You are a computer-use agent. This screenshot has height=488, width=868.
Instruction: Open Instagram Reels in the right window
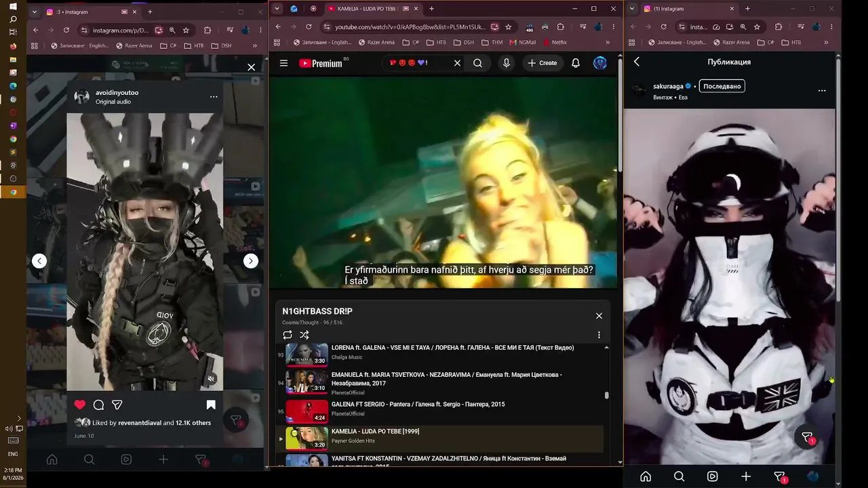click(x=712, y=476)
